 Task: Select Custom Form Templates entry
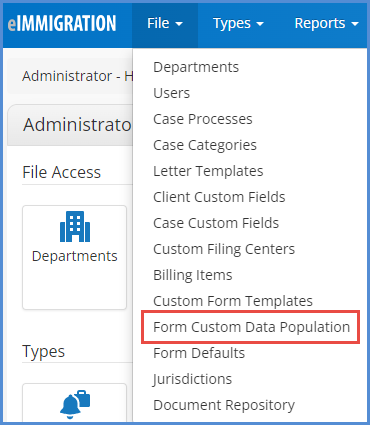(233, 301)
